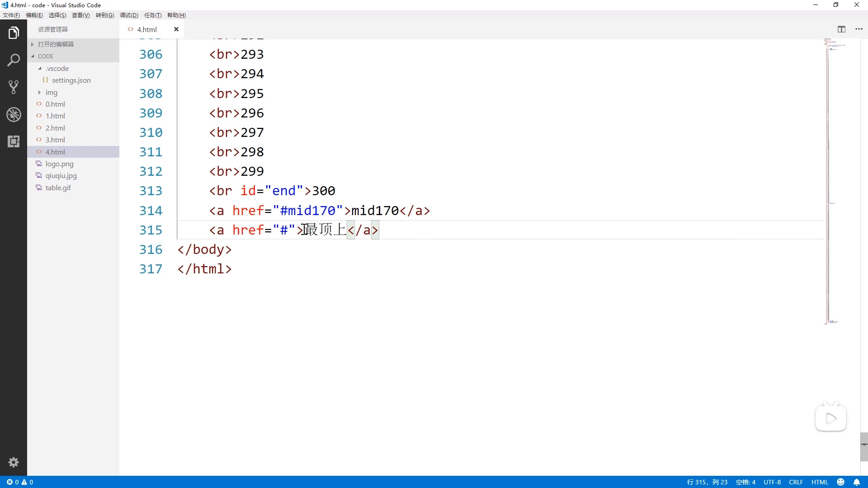
Task: Open the Source Control view icon
Action: click(14, 87)
